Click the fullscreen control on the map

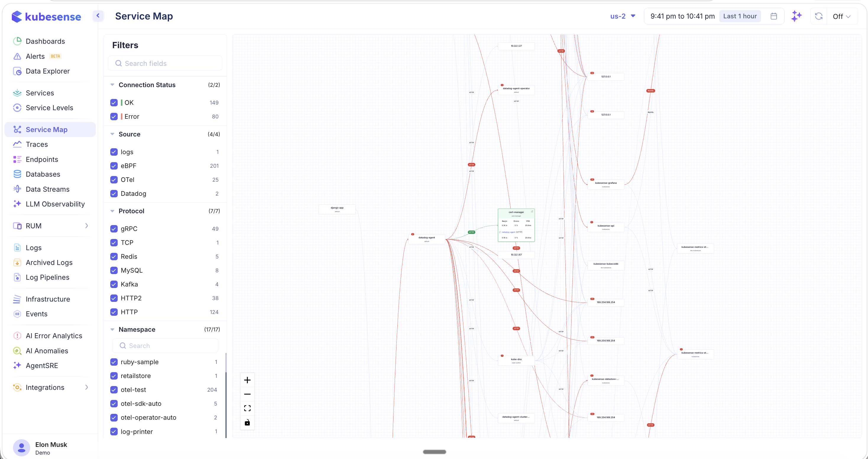247,408
